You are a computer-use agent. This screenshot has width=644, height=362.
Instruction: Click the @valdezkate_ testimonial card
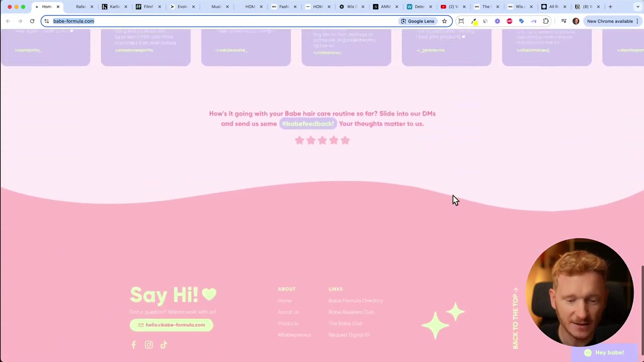[246, 48]
